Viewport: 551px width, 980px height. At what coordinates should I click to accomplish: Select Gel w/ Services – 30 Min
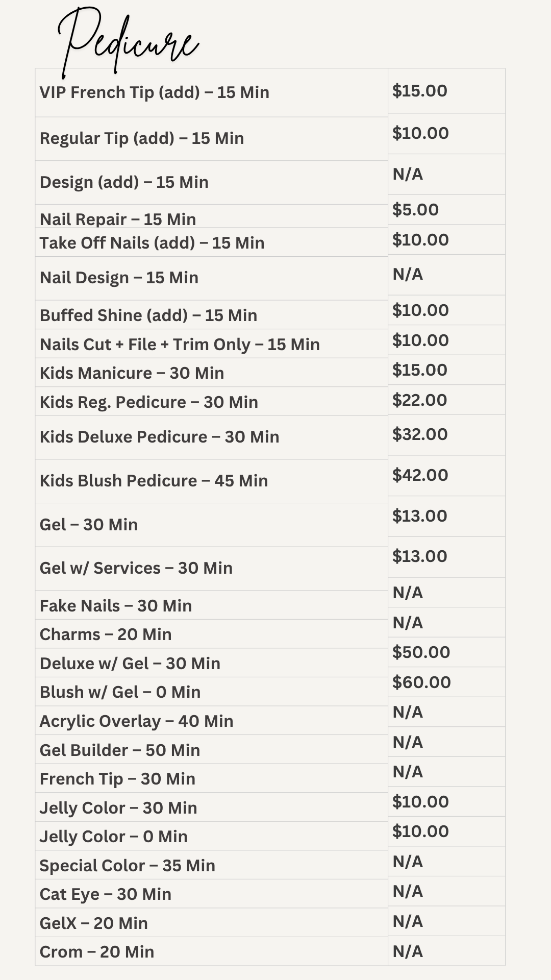(136, 568)
